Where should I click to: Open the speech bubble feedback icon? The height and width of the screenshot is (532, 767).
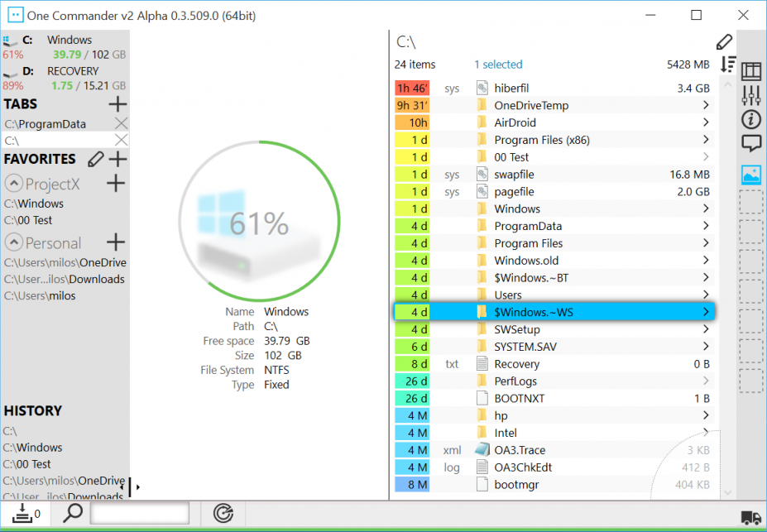[751, 143]
